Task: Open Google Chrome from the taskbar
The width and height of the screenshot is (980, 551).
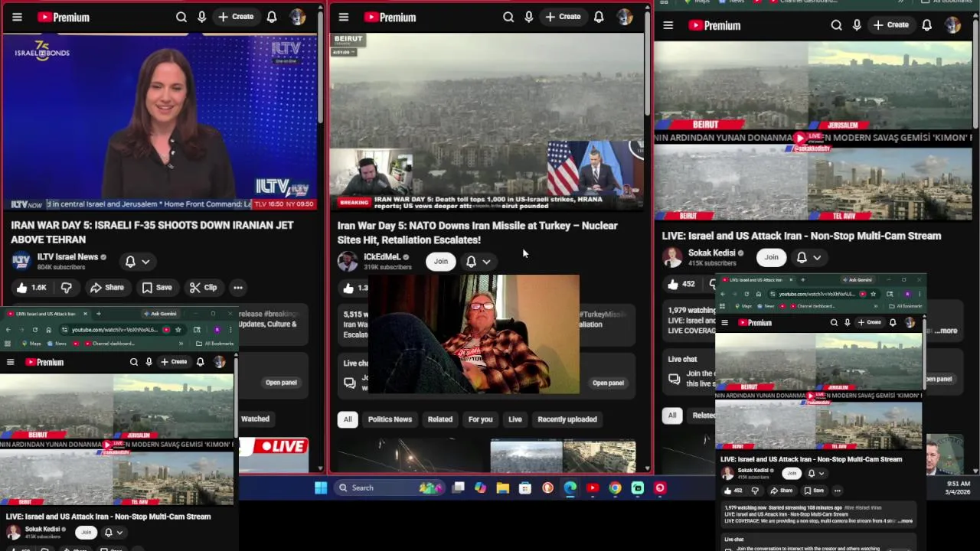Action: (x=615, y=488)
